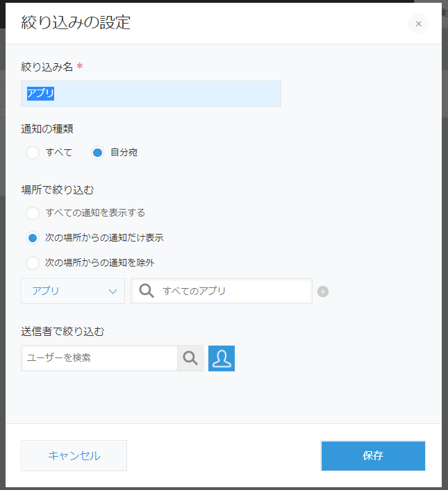Click the 保存 button

point(373,455)
